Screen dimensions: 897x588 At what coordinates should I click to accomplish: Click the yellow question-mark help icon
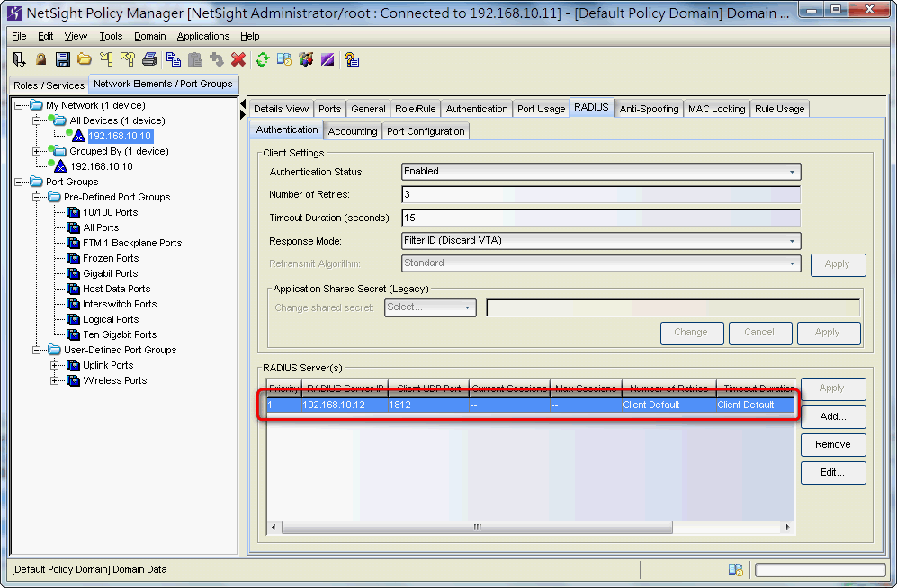(352, 59)
